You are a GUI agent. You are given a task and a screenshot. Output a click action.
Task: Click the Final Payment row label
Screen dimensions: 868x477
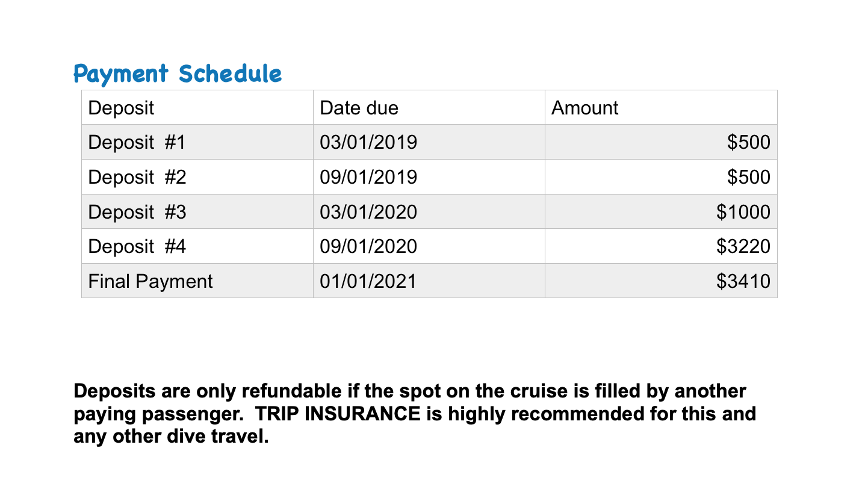[197, 281]
